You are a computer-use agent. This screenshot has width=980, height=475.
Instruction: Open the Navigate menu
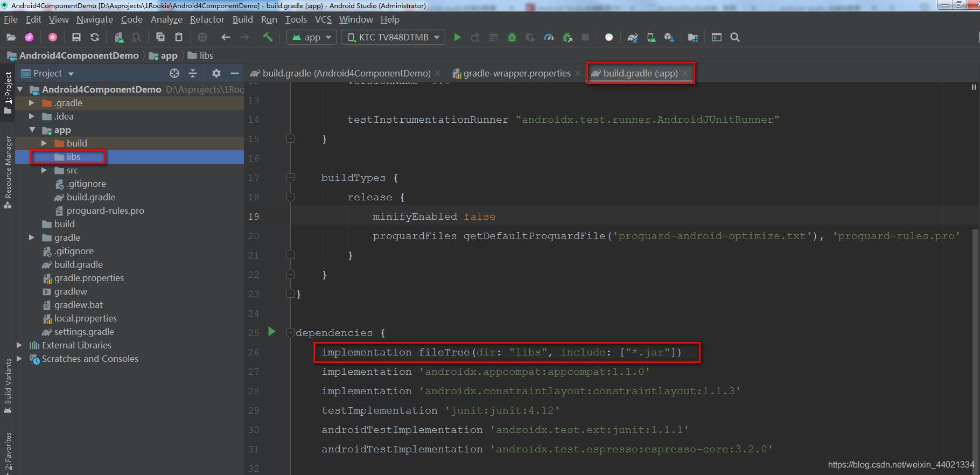pos(95,19)
